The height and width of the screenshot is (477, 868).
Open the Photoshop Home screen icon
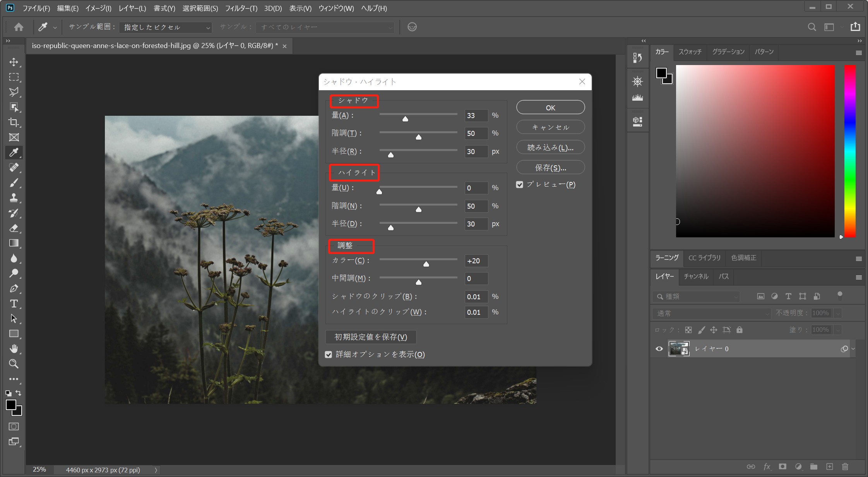point(19,27)
